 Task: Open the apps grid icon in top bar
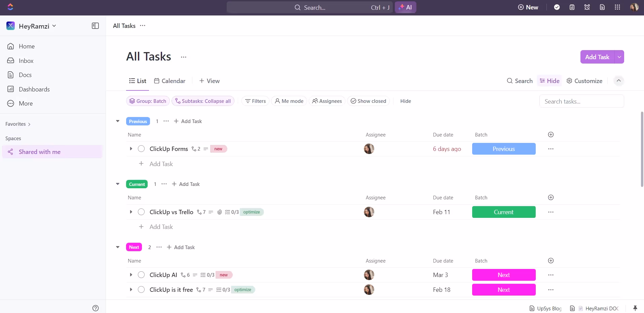point(617,7)
